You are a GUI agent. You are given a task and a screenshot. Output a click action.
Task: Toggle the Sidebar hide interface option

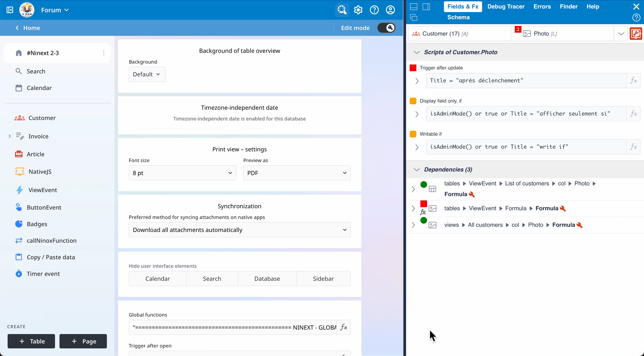tap(323, 279)
